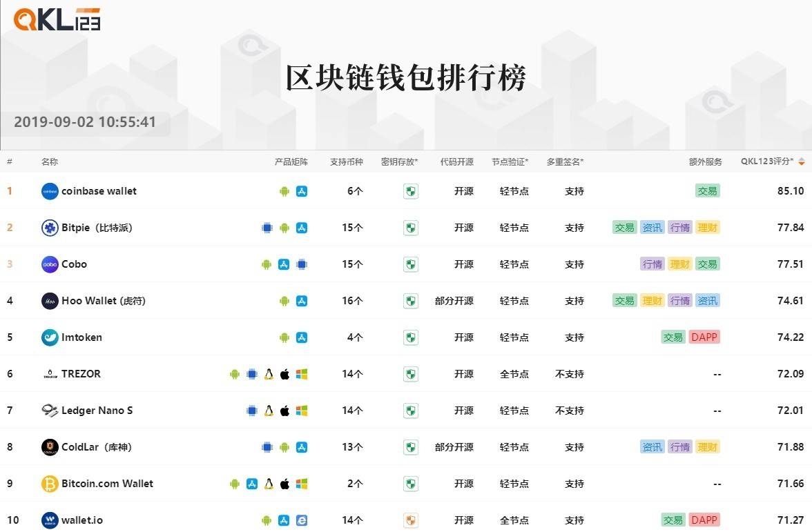This screenshot has width=812, height=532.
Task: Click the Windows icon in Ledger Nano S row
Action: click(302, 411)
